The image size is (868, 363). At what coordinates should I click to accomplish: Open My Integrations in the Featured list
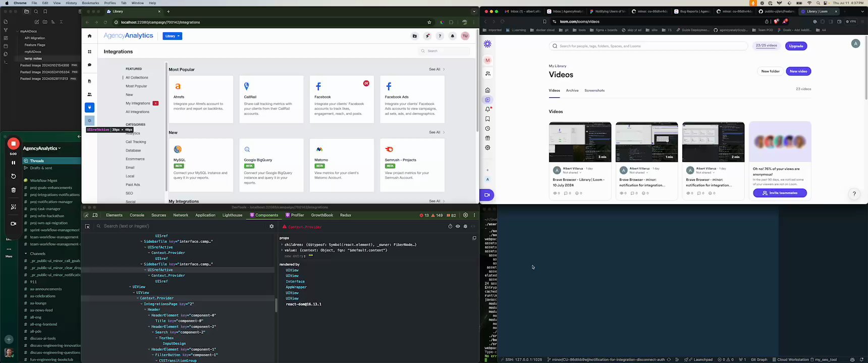[138, 103]
